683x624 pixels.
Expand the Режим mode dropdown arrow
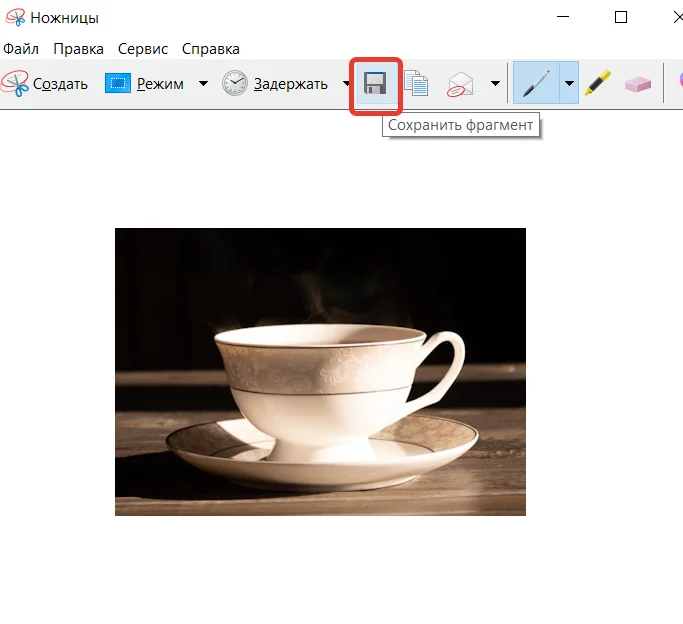(x=203, y=83)
